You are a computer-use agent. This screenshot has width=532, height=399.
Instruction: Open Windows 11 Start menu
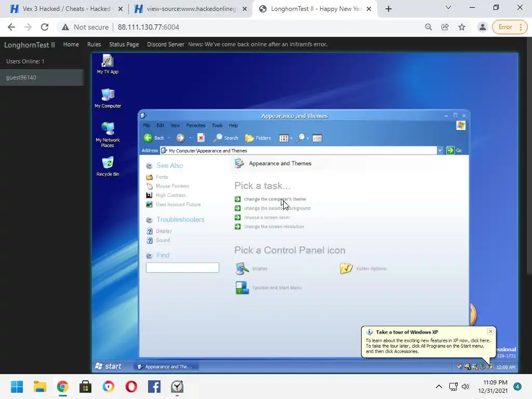(17, 387)
